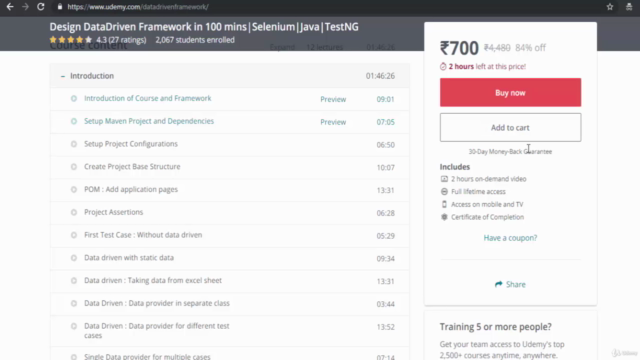Click the 09:01 duration of the first lecture
Viewport: 640px width, 360px height.
pyautogui.click(x=385, y=99)
